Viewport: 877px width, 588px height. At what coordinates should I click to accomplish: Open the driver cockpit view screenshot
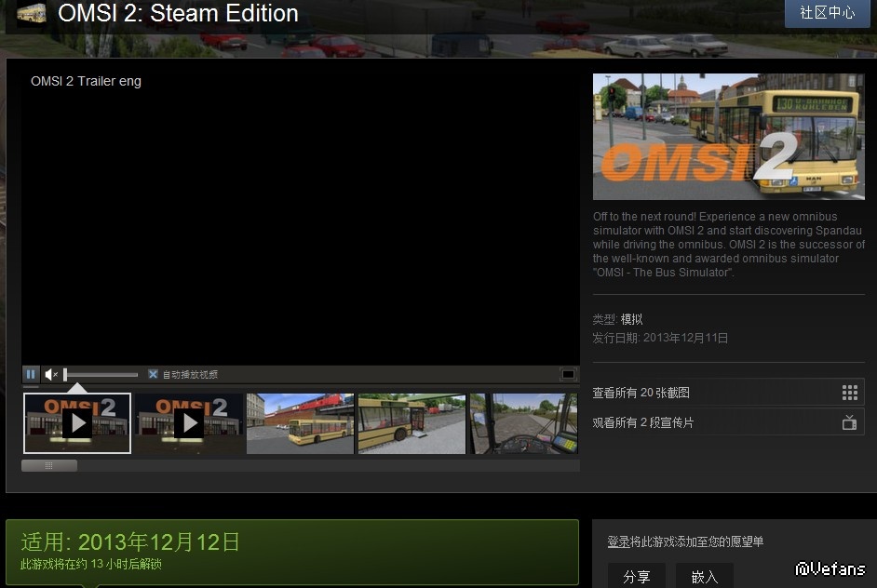[x=523, y=423]
